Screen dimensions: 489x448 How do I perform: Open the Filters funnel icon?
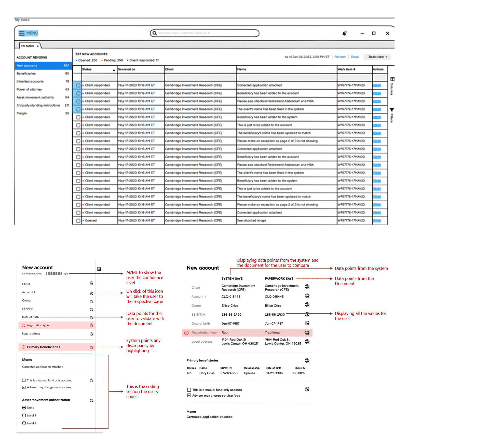pos(392,110)
